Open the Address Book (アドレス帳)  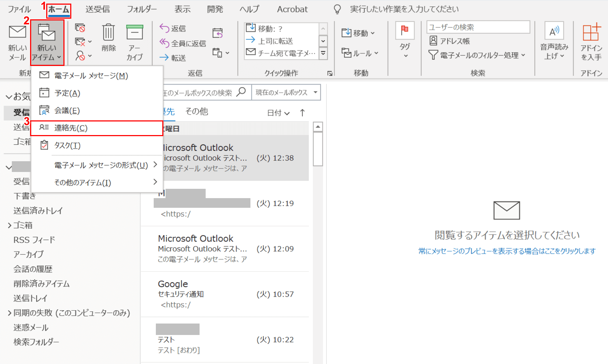click(x=450, y=41)
